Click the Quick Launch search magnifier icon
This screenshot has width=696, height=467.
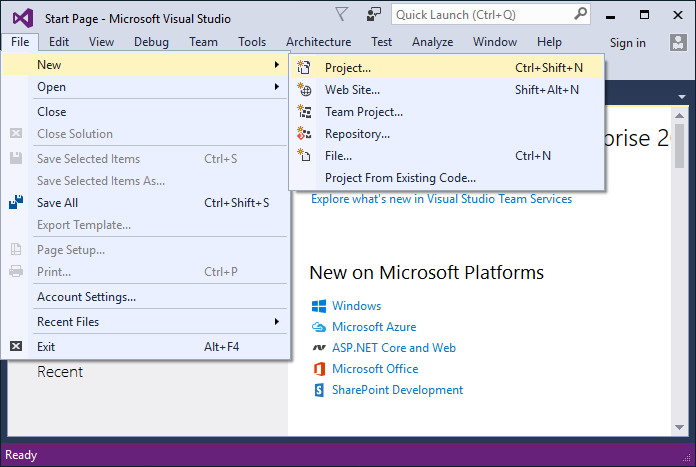click(x=580, y=14)
